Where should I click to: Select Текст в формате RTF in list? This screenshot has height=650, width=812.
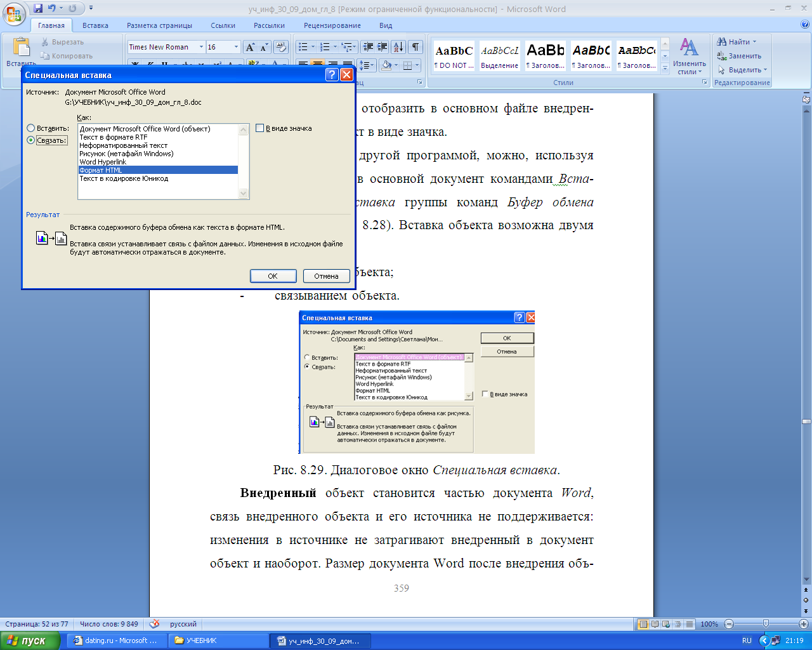point(158,137)
